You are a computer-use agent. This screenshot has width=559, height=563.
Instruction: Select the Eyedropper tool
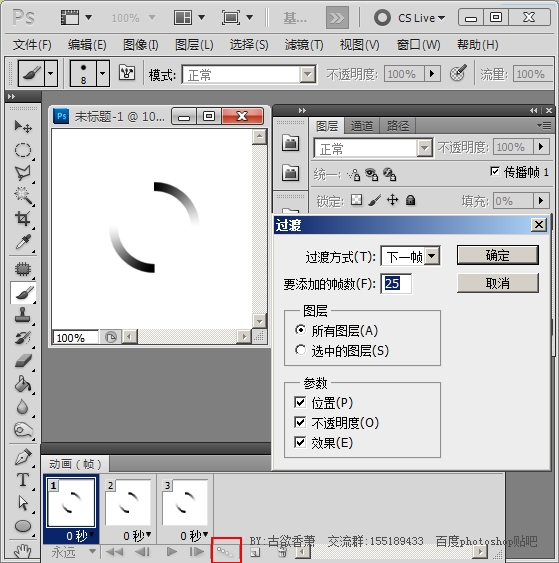pyautogui.click(x=23, y=242)
